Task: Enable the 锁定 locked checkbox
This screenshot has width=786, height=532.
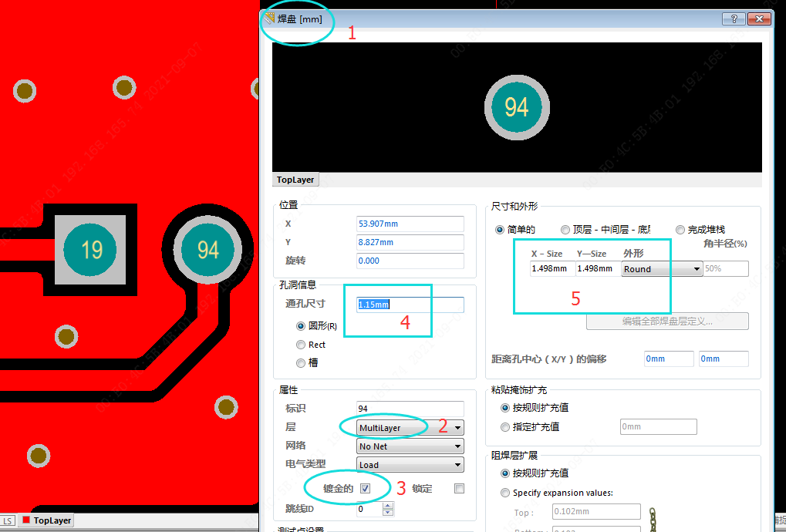Action: point(460,488)
